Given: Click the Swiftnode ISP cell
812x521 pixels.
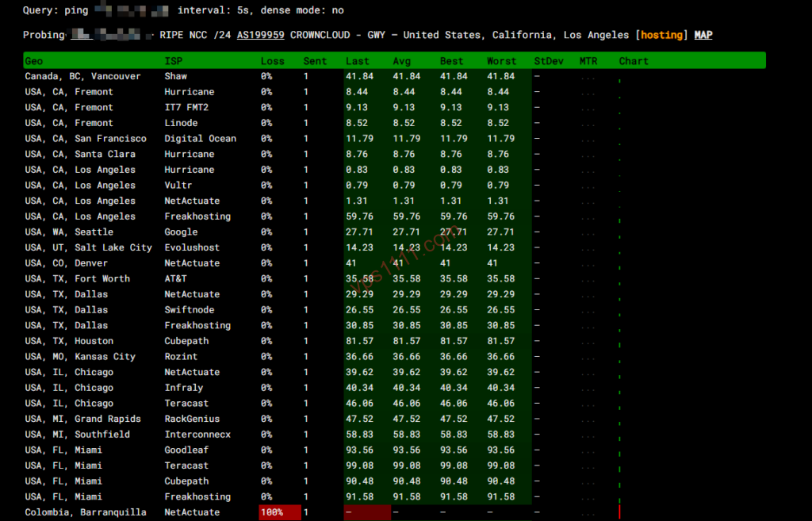Looking at the screenshot, I should coord(189,309).
